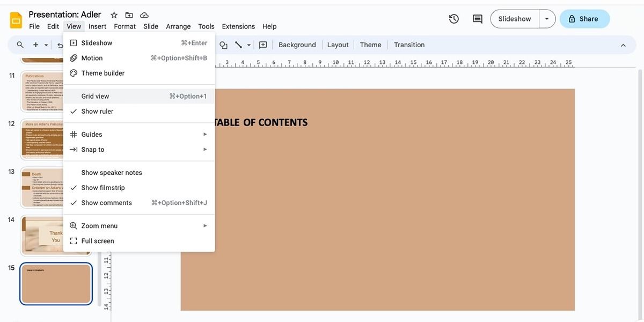Search the menus with the magnifier icon
Viewport: 644px width, 322px height.
pos(19,45)
